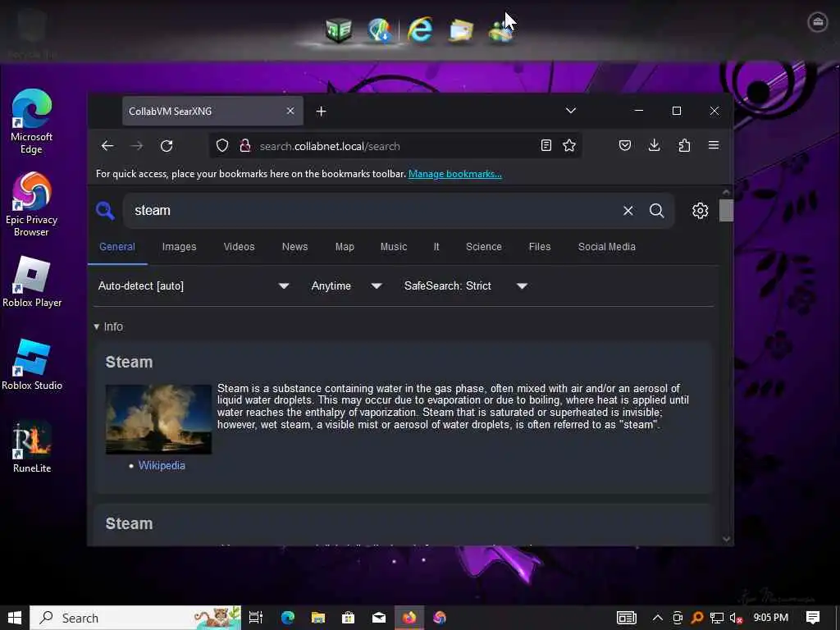Submit search with magnifier button
Image resolution: width=840 pixels, height=630 pixels.
pos(657,211)
